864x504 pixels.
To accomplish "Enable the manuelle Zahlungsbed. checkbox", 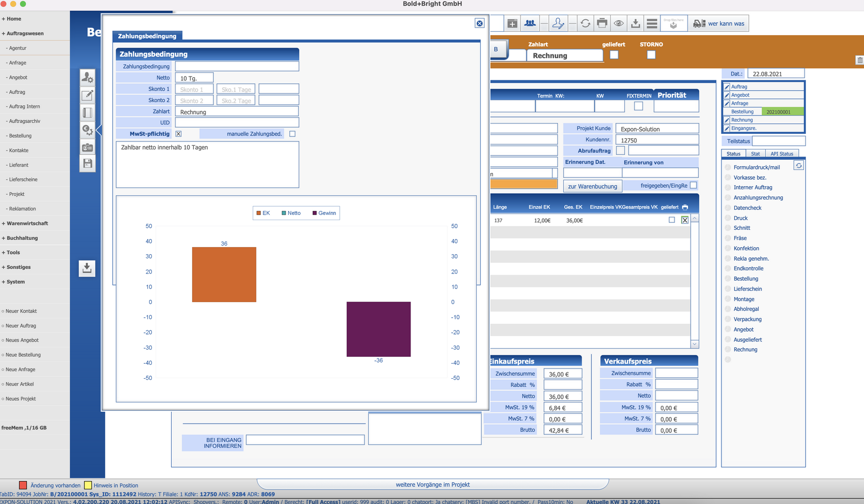I will point(292,134).
